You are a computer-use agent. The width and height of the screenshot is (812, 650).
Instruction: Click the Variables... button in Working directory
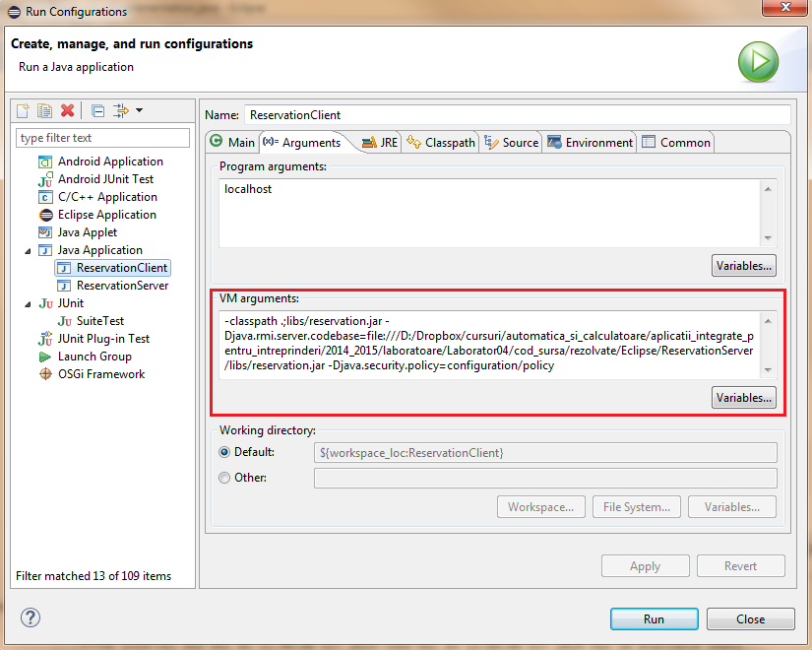(731, 507)
